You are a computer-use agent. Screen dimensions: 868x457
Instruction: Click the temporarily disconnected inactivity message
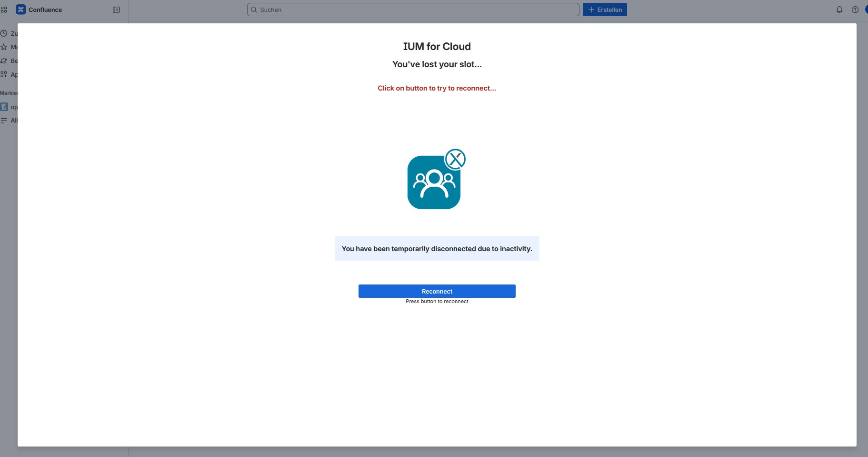coord(437,249)
